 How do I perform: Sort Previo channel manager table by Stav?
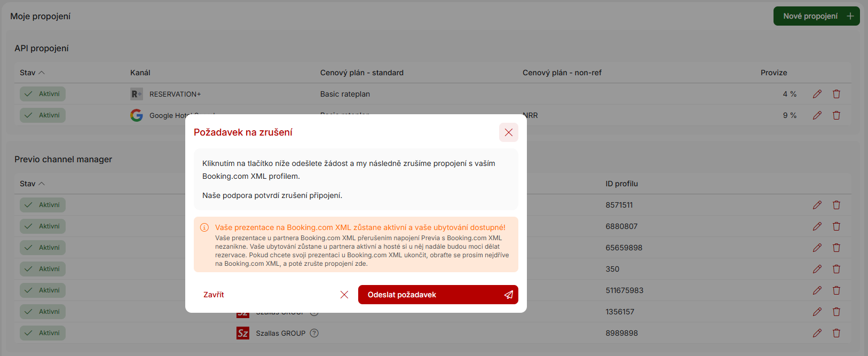pos(32,184)
